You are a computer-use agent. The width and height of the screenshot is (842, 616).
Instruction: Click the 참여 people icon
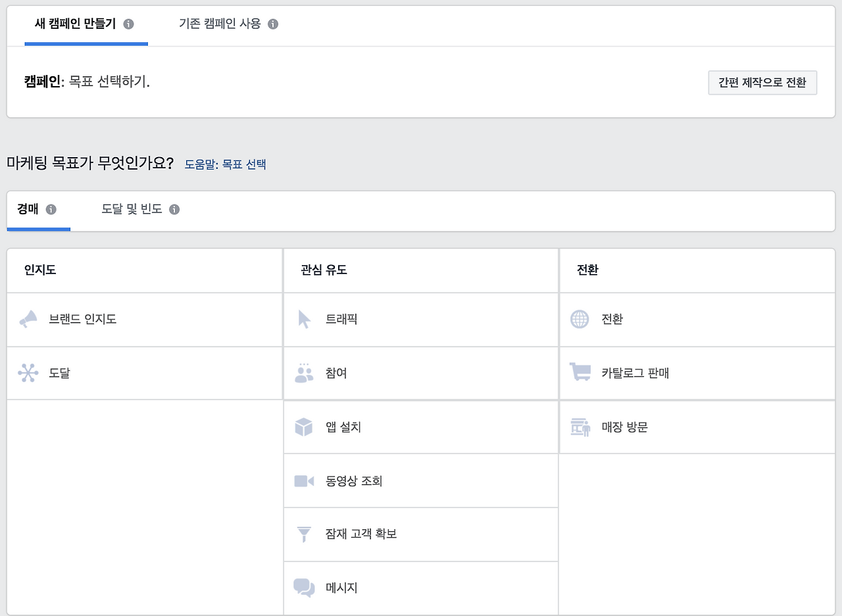coord(304,373)
